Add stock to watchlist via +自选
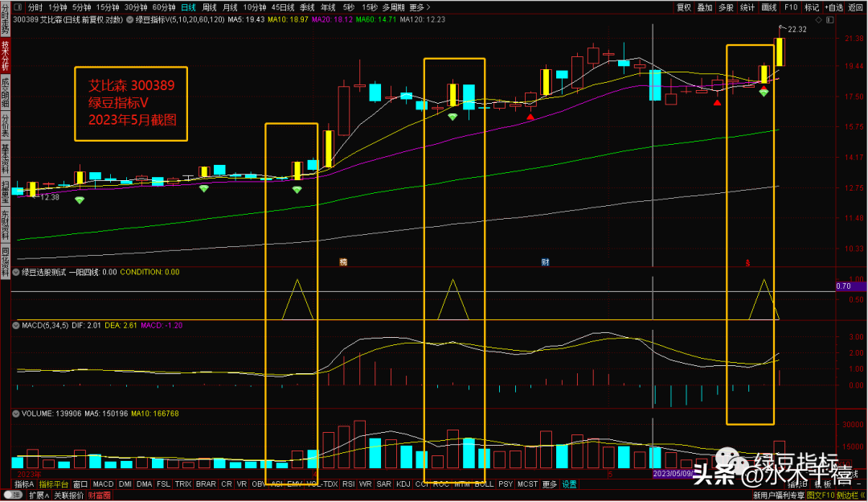 [834, 6]
